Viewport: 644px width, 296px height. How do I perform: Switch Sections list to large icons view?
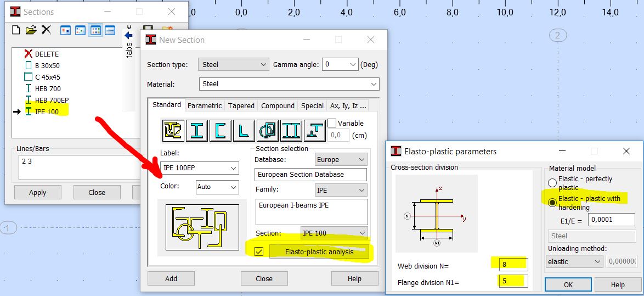pyautogui.click(x=66, y=30)
